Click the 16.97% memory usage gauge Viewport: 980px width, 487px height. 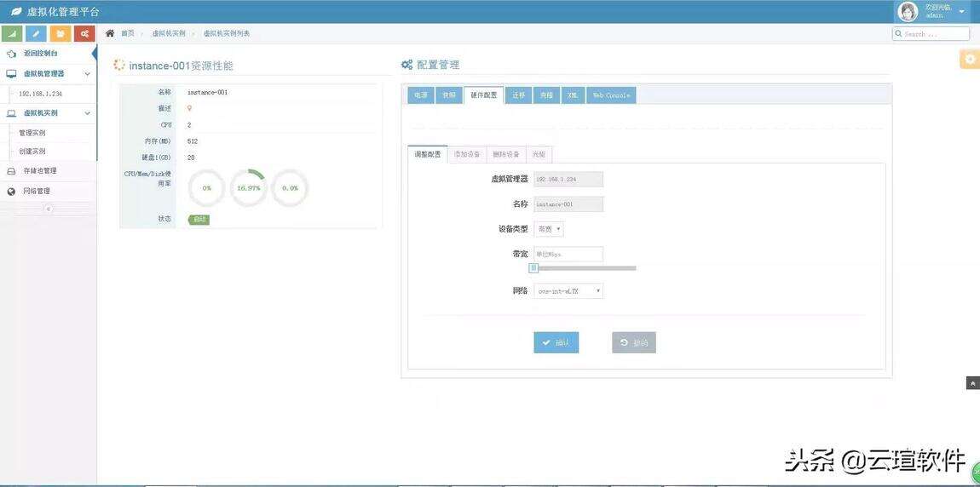coord(248,187)
